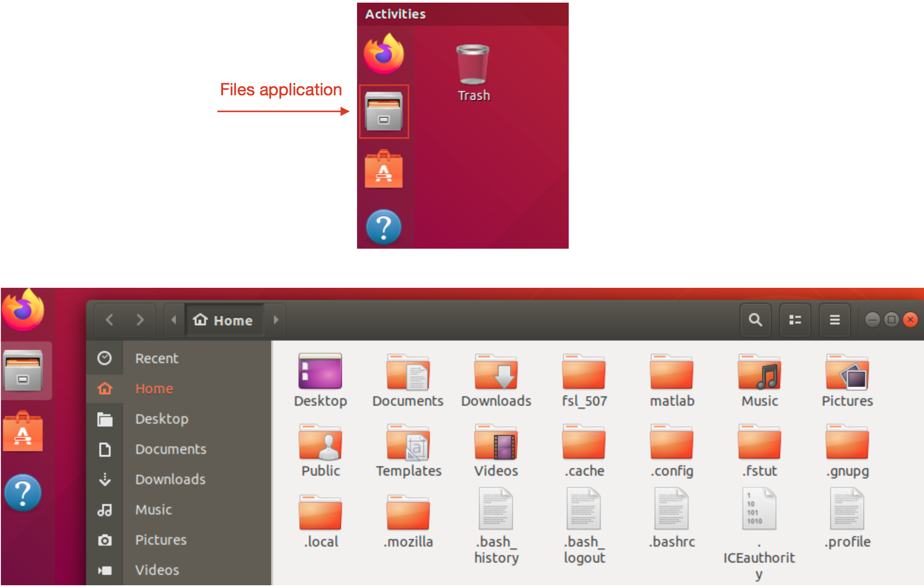Open the Videos sidebar entry
This screenshot has height=587, width=924.
[157, 570]
